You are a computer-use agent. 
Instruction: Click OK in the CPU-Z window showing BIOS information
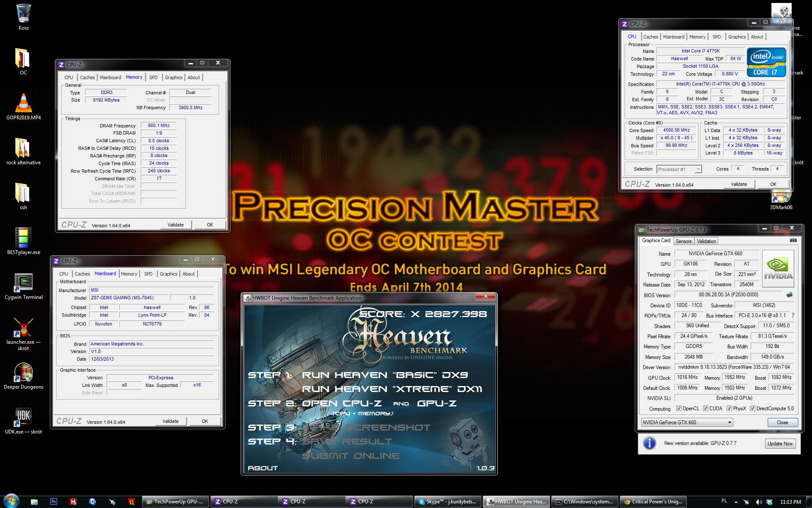[x=205, y=421]
